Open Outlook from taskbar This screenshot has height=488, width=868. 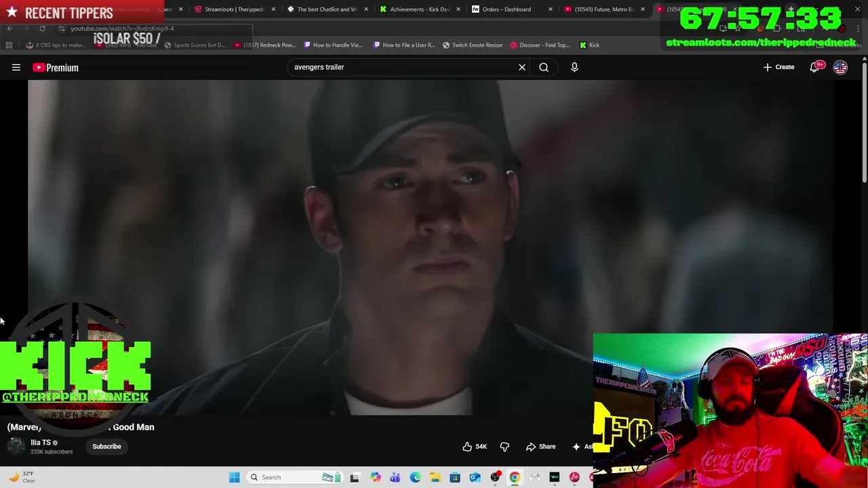475,477
